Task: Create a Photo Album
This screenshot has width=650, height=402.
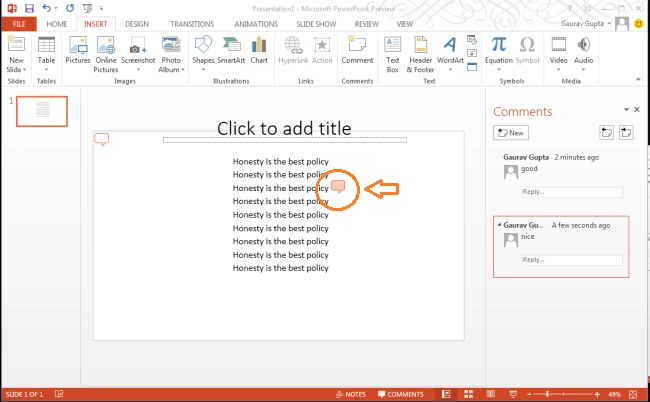Action: 171,54
